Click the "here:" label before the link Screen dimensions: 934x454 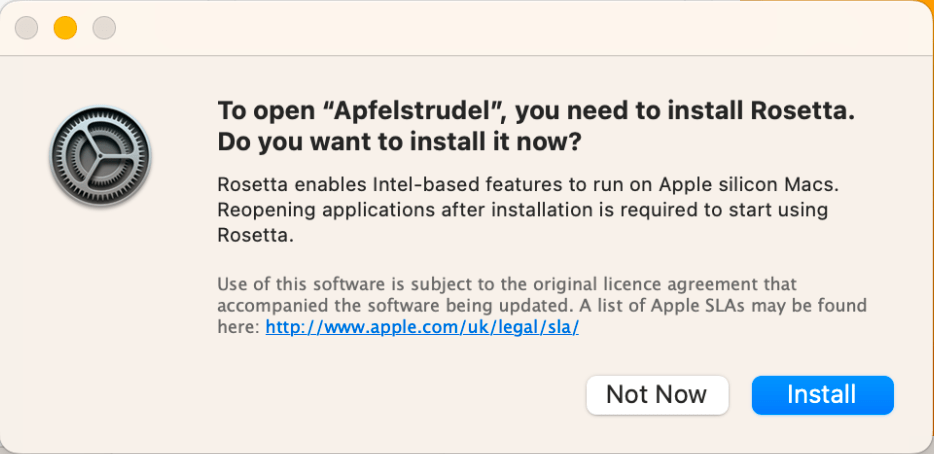click(x=238, y=327)
